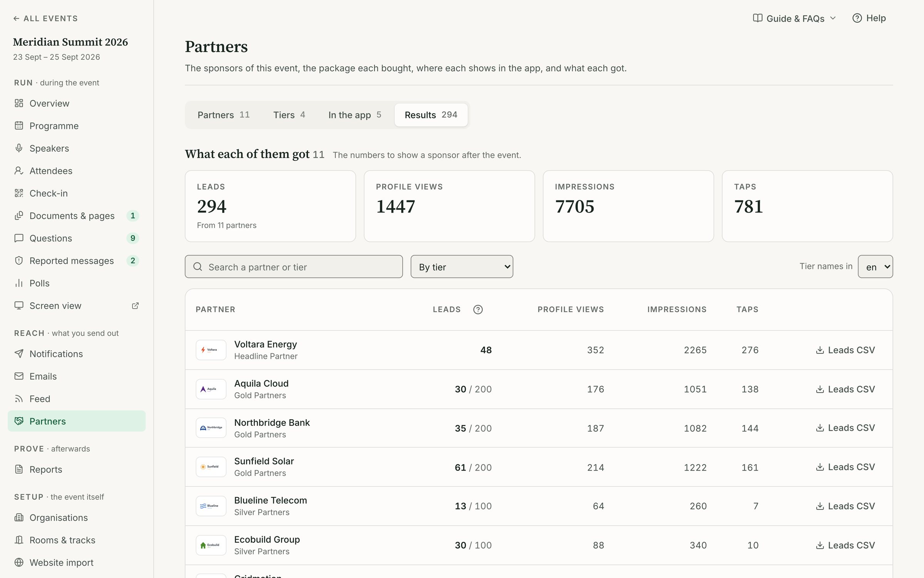Viewport: 924px width, 578px height.
Task: Click the Northbridge Bank partner name
Action: click(x=272, y=423)
